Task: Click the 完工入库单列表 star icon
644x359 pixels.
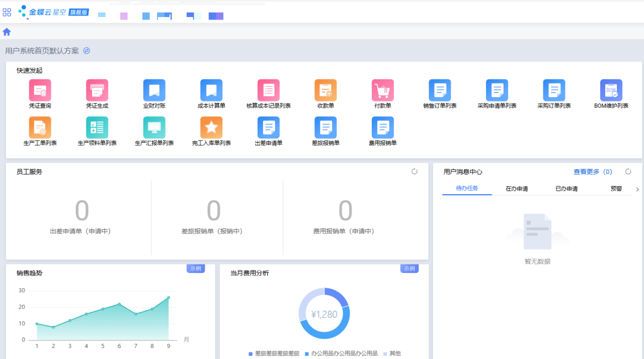Action: [x=211, y=128]
